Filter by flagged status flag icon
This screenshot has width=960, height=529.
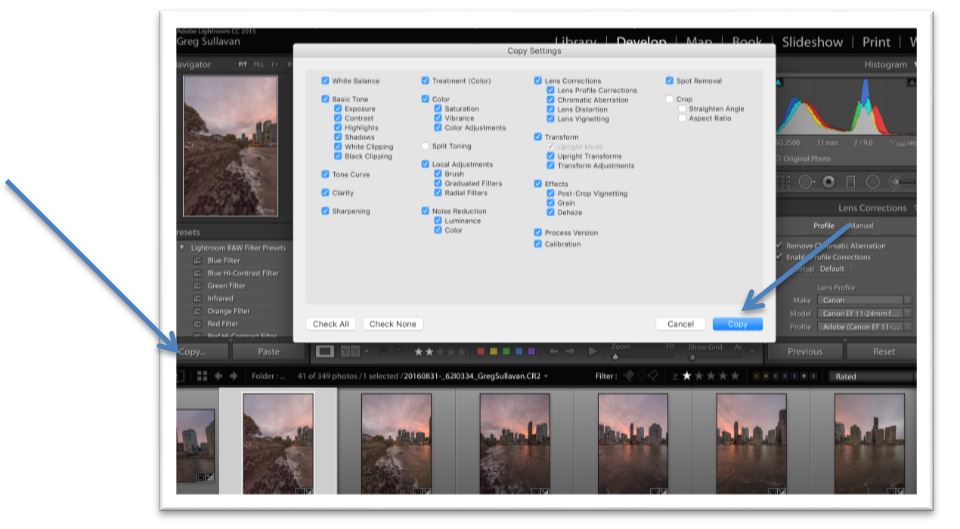(x=629, y=376)
